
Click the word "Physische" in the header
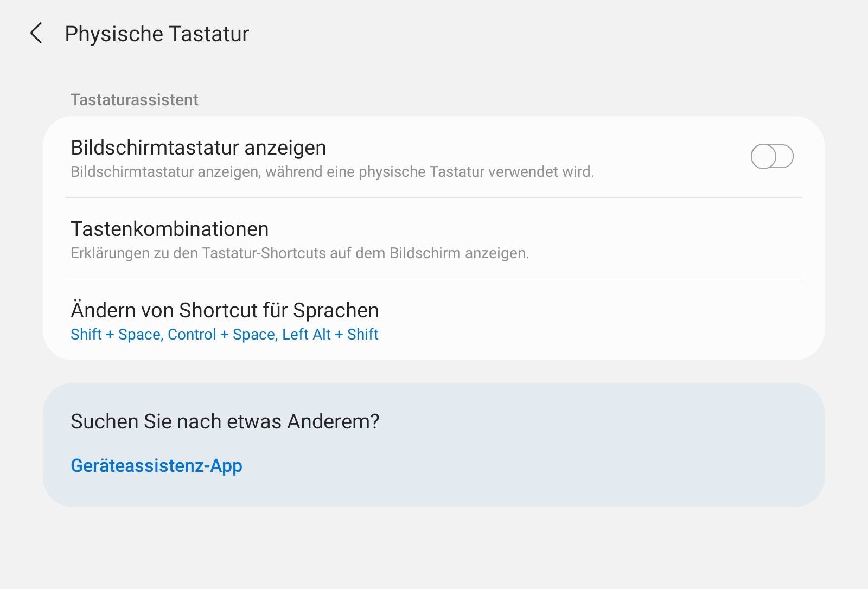[x=114, y=34]
